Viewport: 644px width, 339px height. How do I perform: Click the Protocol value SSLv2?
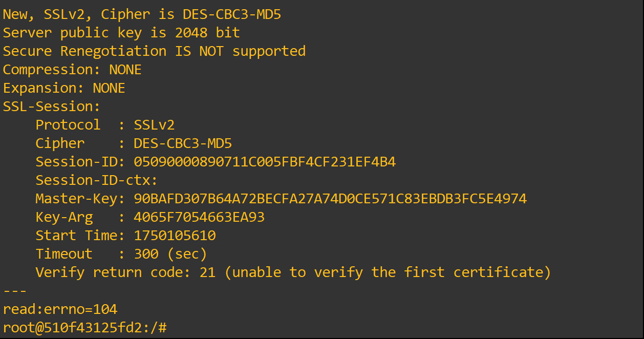[154, 125]
